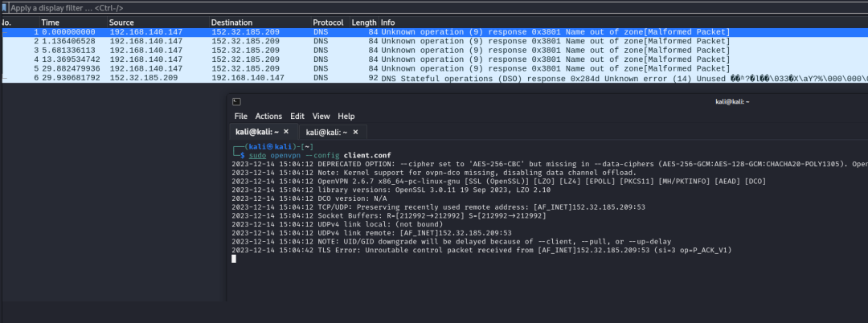Screen dimensions: 868x323
Task: Click 'UDPv4 link local: (not bound)' line
Action: pyautogui.click(x=337, y=224)
